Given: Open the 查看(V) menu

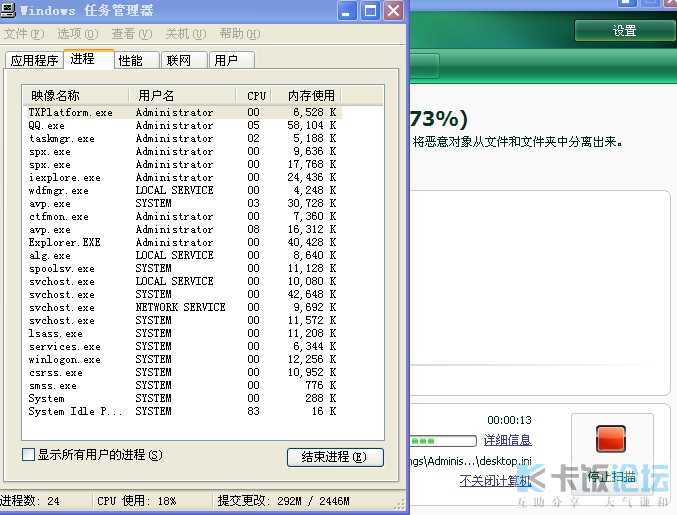Looking at the screenshot, I should [x=132, y=34].
